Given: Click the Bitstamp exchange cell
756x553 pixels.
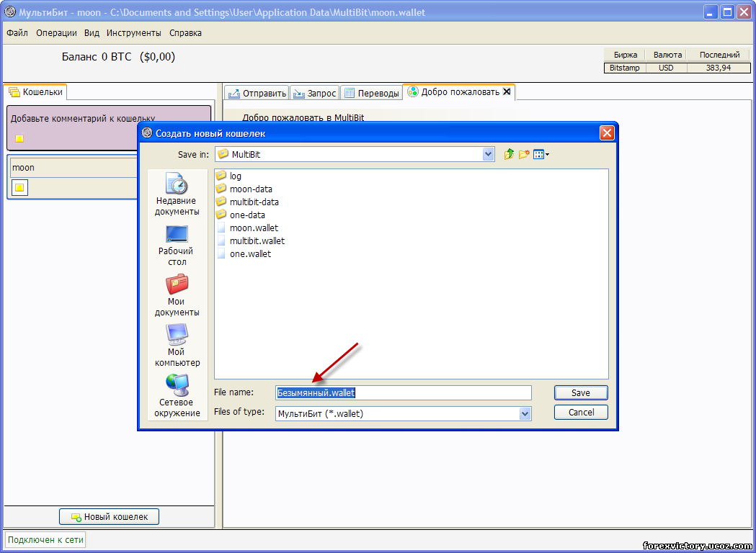Looking at the screenshot, I should tap(624, 68).
